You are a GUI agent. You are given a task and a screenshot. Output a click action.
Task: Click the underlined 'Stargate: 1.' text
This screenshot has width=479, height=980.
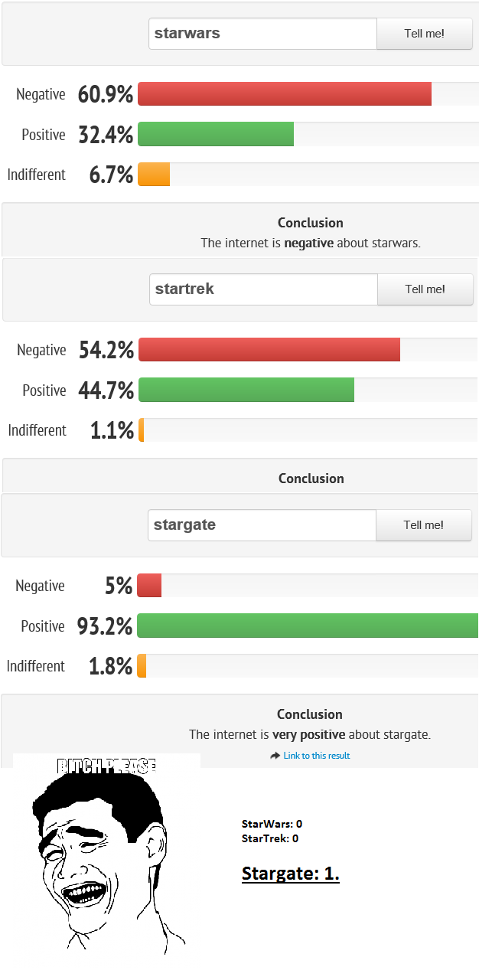click(x=291, y=873)
